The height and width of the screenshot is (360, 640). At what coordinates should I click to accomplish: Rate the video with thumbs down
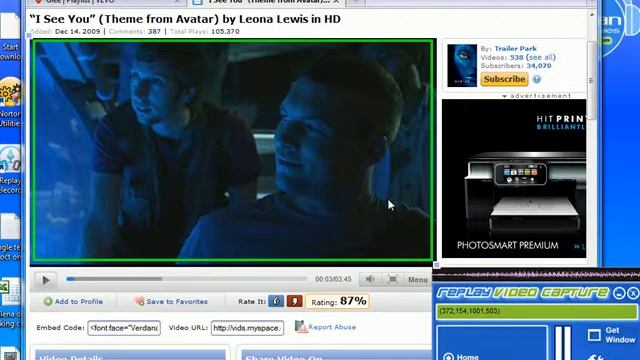click(294, 301)
